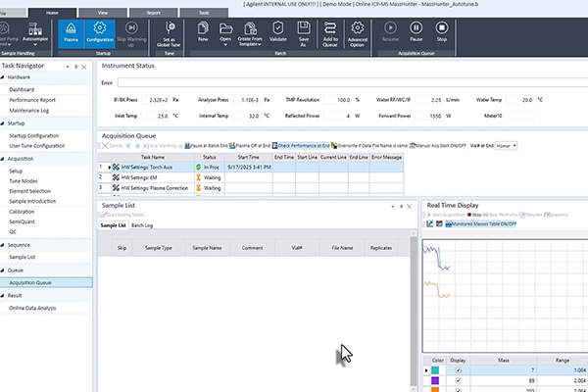Viewport: 588px width, 392px height.
Task: Stop the acquisition queue from the ribbon
Action: [442, 32]
